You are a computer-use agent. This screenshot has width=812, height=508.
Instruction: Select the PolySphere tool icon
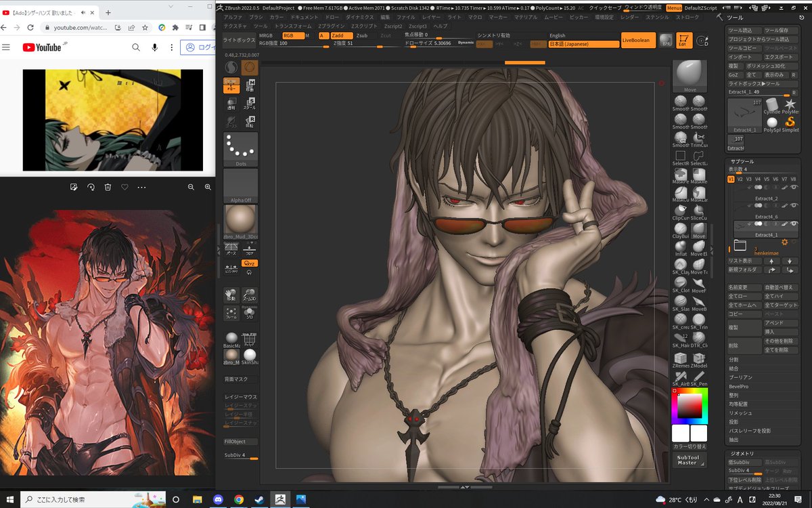click(771, 123)
